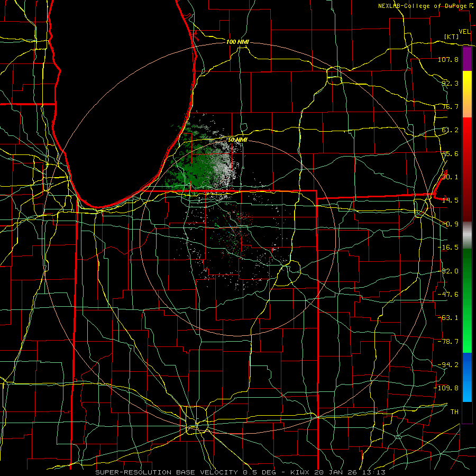Click the TH label under the scale

(x=454, y=412)
